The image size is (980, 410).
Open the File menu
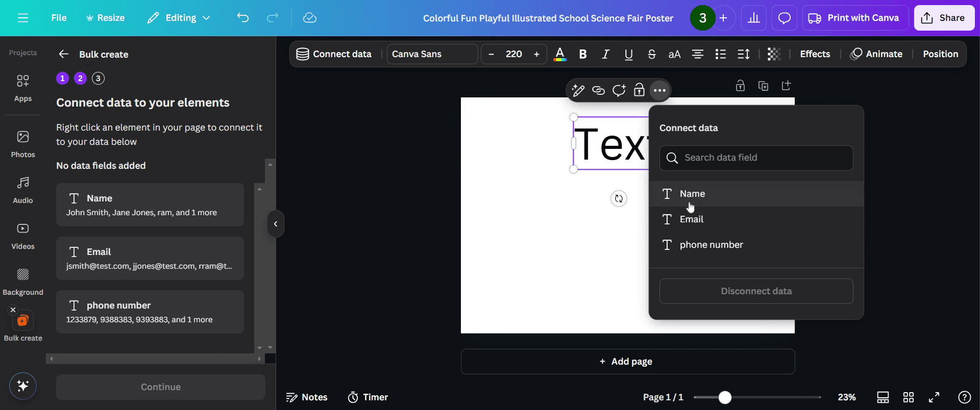click(59, 18)
